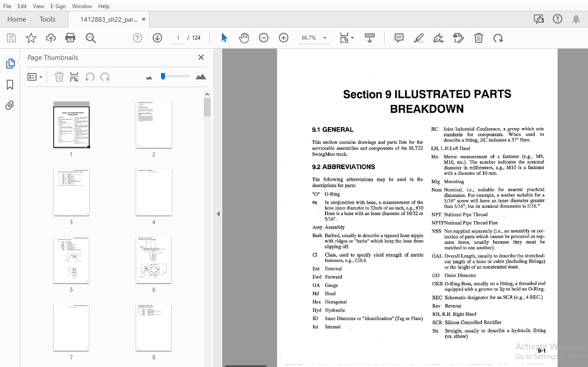The height and width of the screenshot is (367, 588).
Task: Select the page 3 thumbnail
Action: pyautogui.click(x=71, y=192)
